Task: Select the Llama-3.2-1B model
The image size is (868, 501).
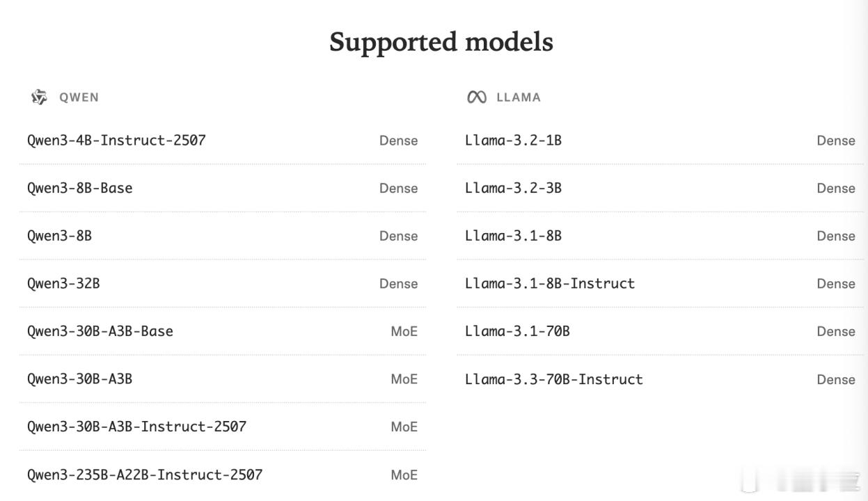Action: [513, 141]
